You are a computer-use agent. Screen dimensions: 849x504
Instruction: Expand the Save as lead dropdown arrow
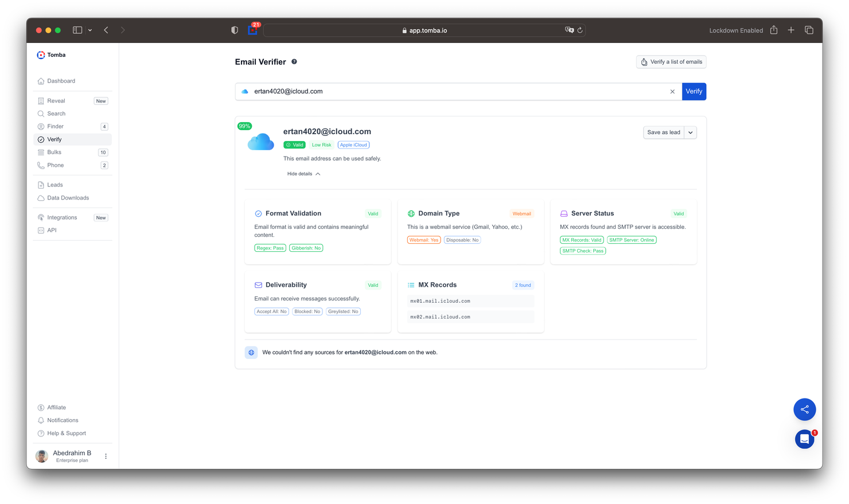pos(690,132)
